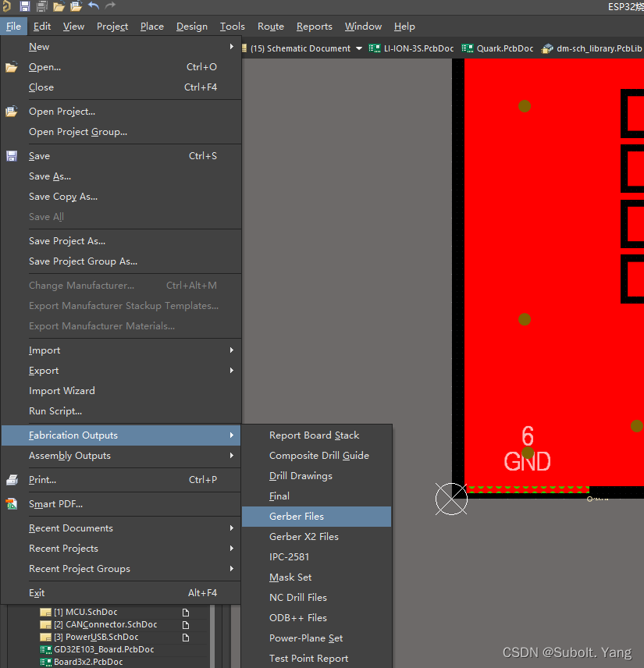Click the Redo arrow icon
Viewport: 644px width, 668px height.
(110, 6)
